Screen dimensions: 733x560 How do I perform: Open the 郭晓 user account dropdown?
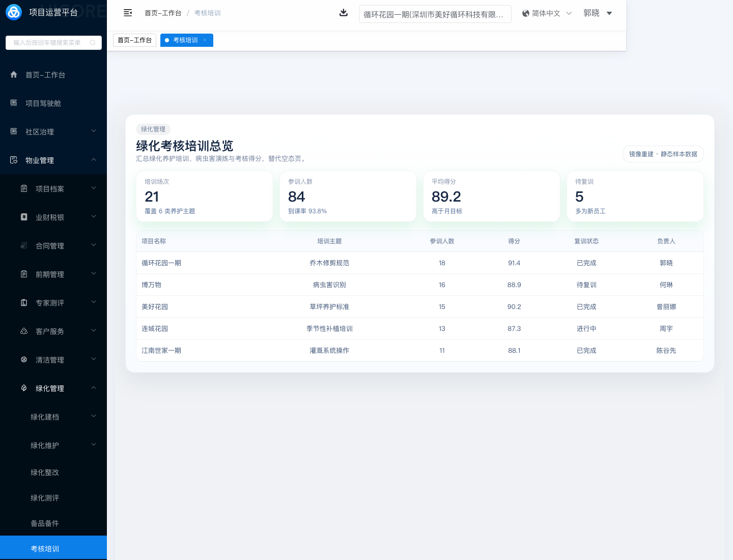tap(598, 13)
